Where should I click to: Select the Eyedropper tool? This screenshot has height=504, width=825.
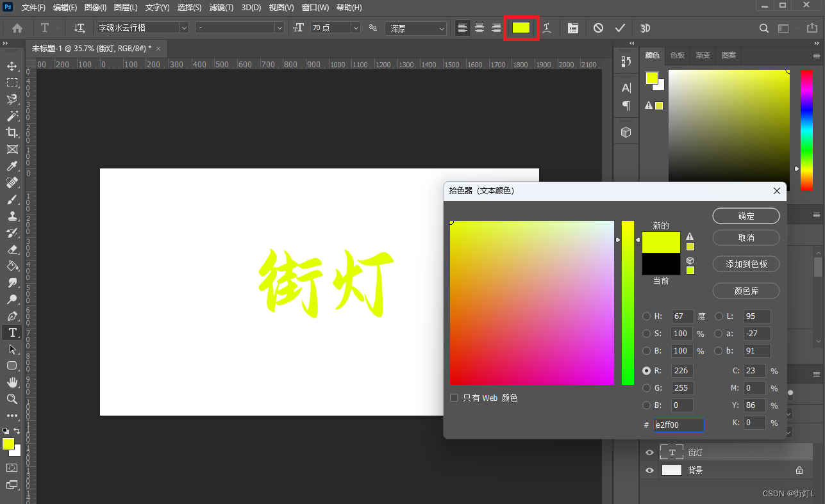(12, 166)
